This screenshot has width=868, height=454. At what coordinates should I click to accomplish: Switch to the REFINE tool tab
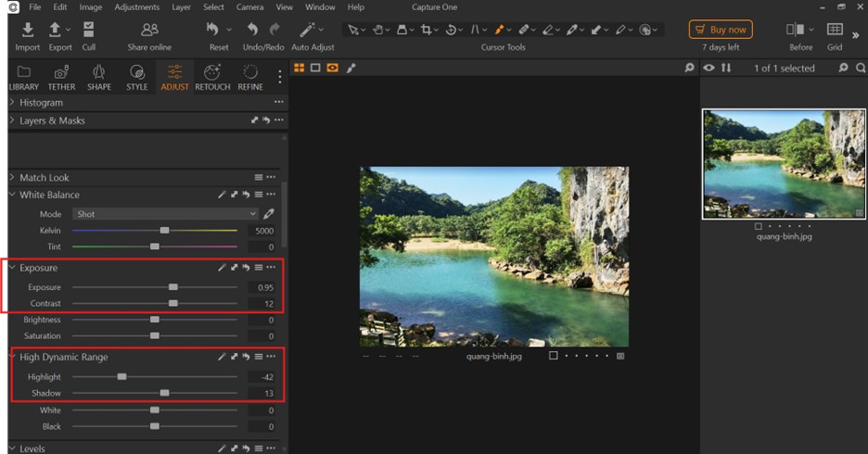click(x=250, y=78)
